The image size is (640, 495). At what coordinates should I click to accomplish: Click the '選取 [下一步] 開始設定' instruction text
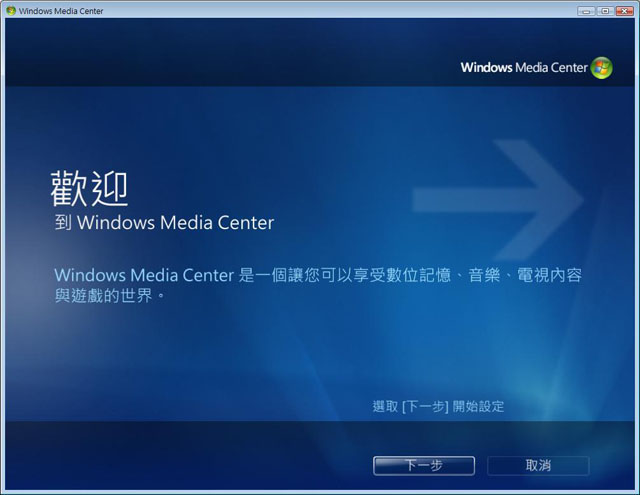[438, 406]
